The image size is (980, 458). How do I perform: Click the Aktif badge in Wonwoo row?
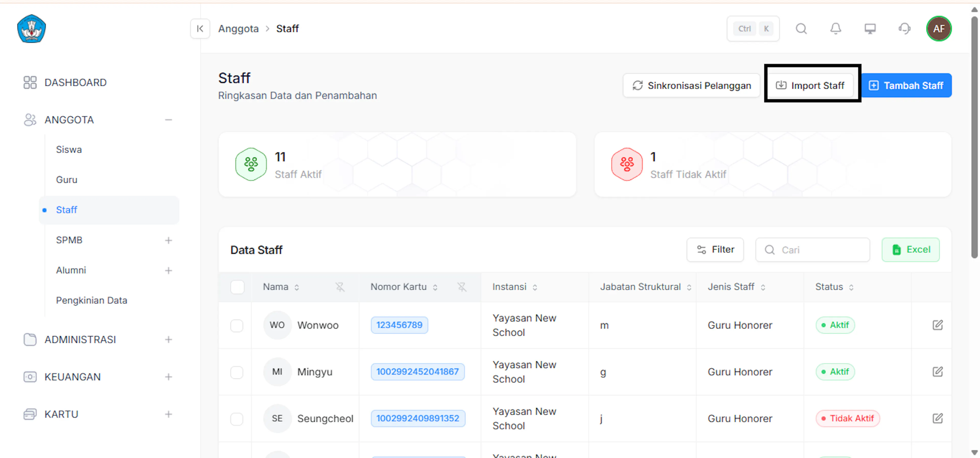tap(835, 325)
